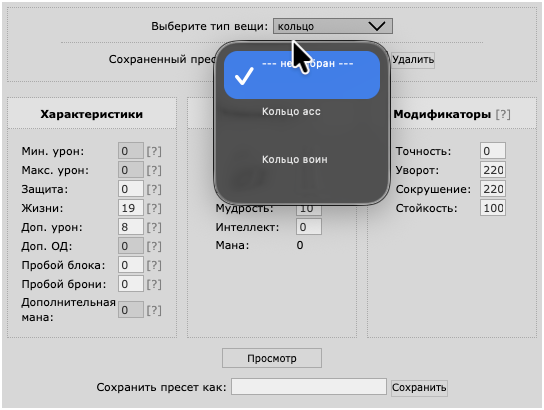This screenshot has width=544, height=410.
Task: Open the [?] help next to Модификаторы heading
Action: 503,114
